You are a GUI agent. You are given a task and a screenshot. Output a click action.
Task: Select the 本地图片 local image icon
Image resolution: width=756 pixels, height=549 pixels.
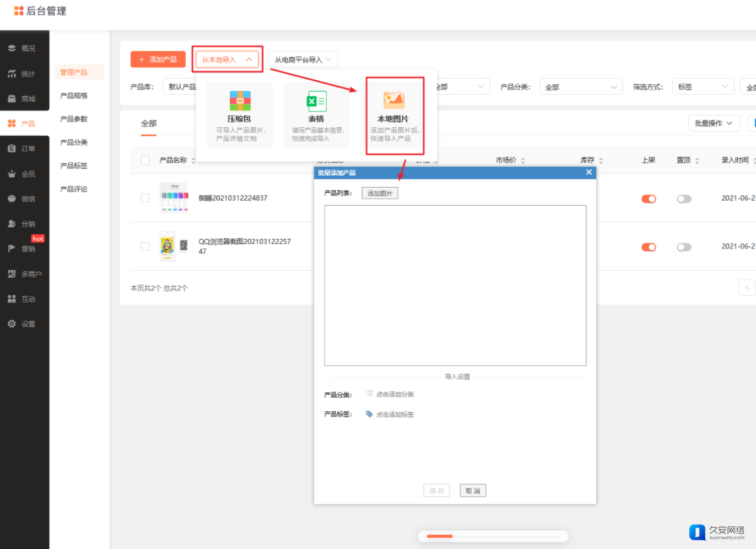(394, 100)
